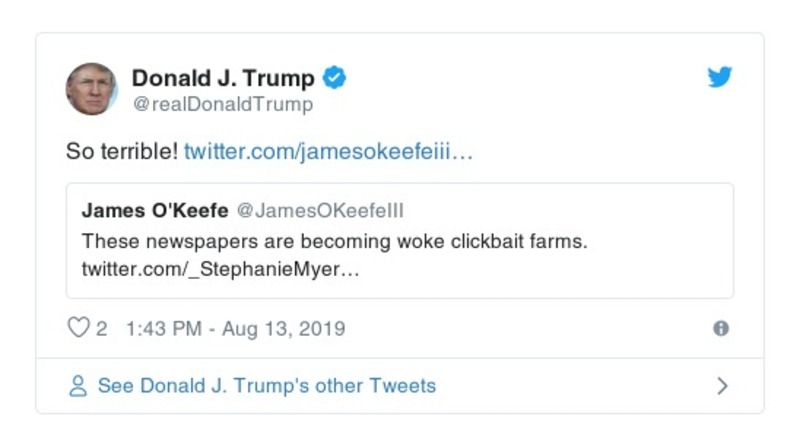Image resolution: width=800 pixels, height=445 pixels.
Task: Open Donald J. Trump's profile picture
Action: 92,89
